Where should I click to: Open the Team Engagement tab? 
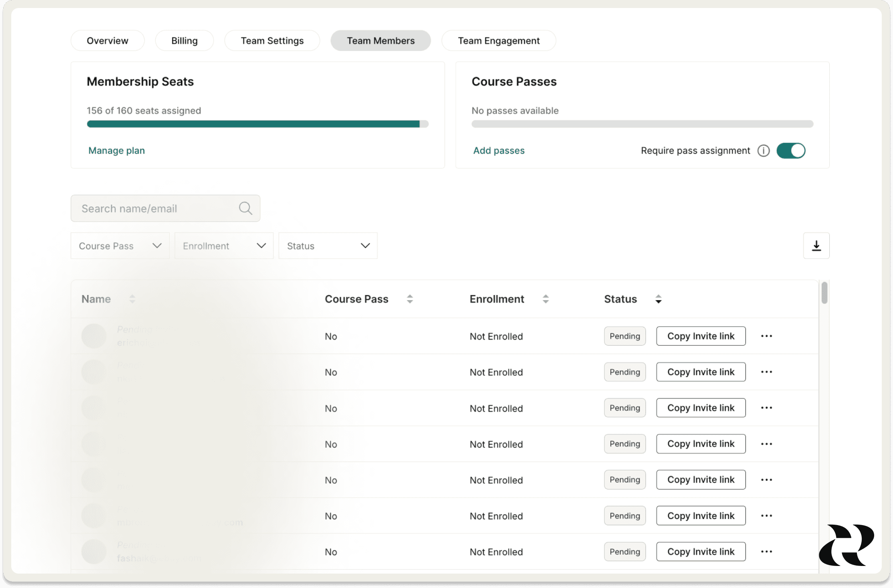point(498,41)
